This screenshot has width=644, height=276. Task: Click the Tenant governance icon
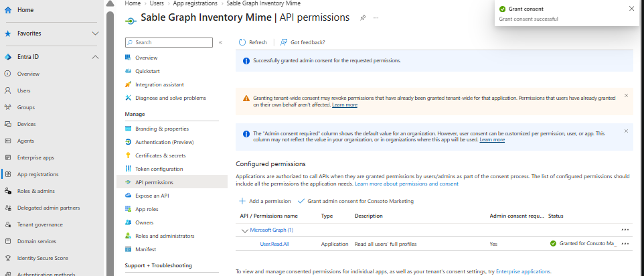[x=8, y=224]
